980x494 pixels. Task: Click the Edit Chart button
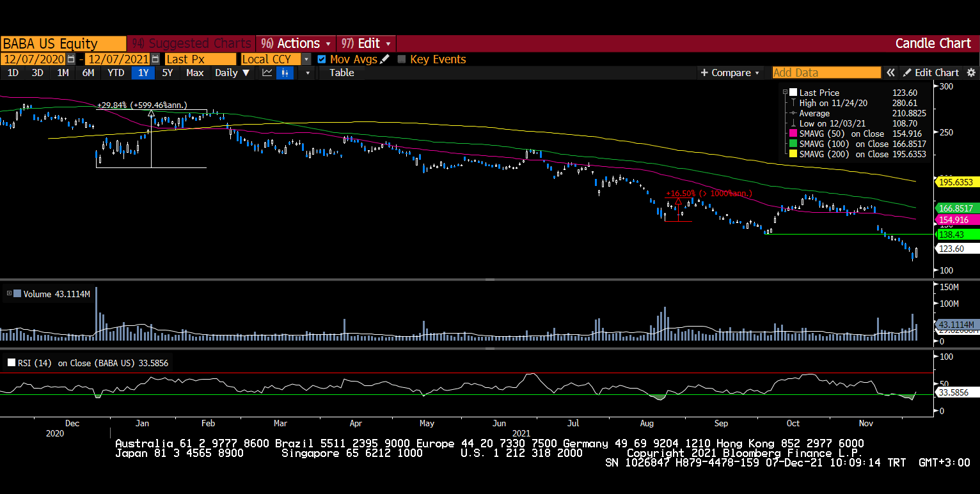(931, 73)
